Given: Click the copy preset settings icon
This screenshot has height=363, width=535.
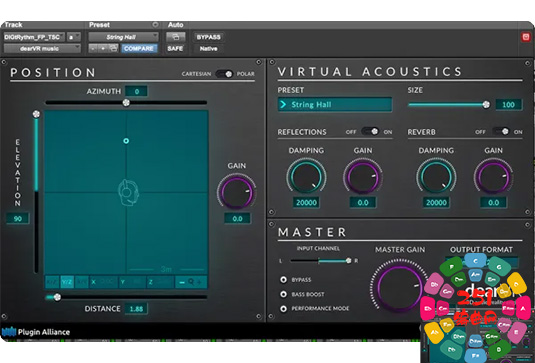Looking at the screenshot, I should (x=113, y=48).
